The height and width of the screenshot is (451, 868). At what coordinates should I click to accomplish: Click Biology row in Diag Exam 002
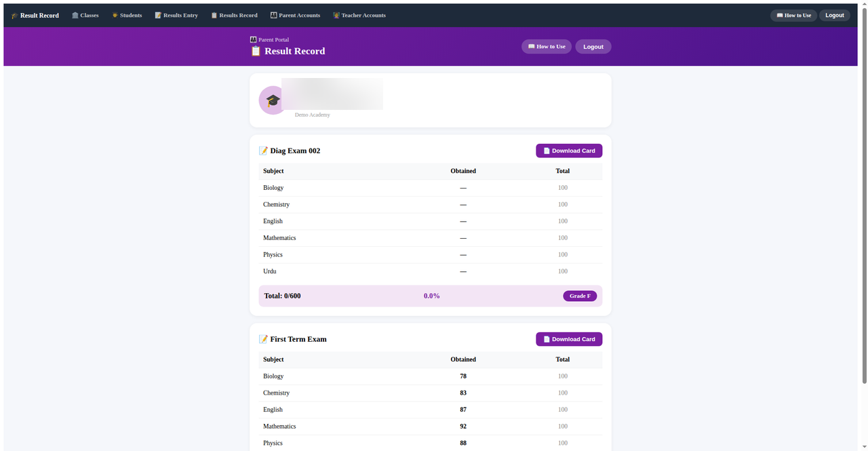(431, 188)
